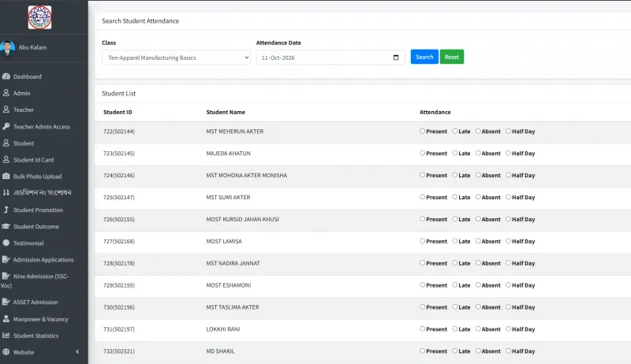Click the Attendance column header
Image resolution: width=631 pixels, height=364 pixels.
[435, 112]
